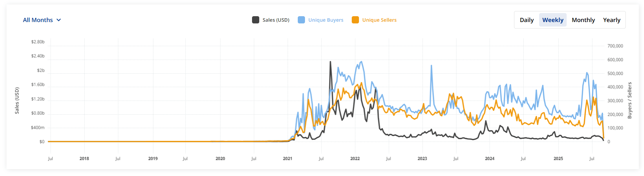Click the 700,000 label on the right axis
Screen dimensions: 644x176
(615, 46)
